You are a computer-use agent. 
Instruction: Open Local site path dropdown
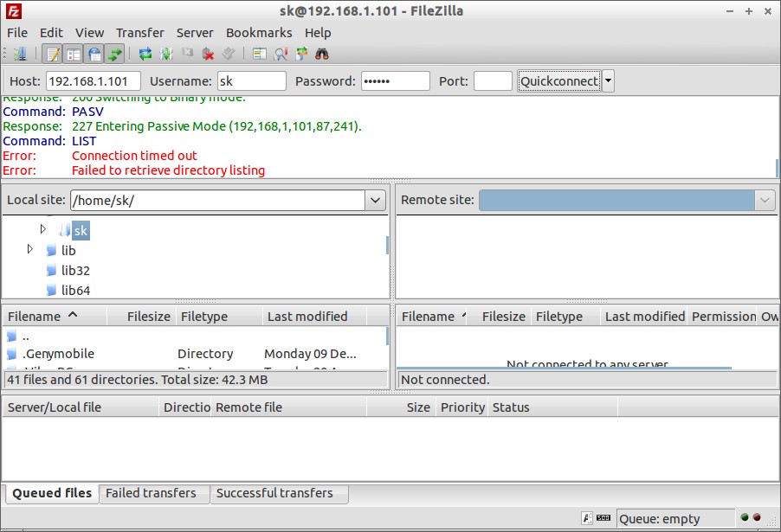[375, 200]
